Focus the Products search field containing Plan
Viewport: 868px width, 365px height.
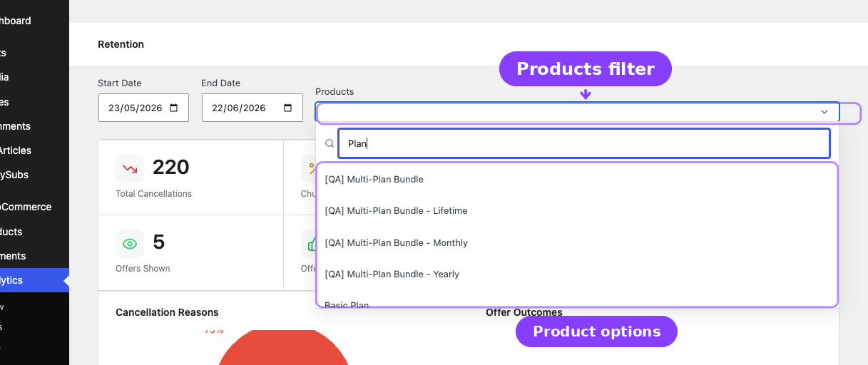(x=584, y=143)
